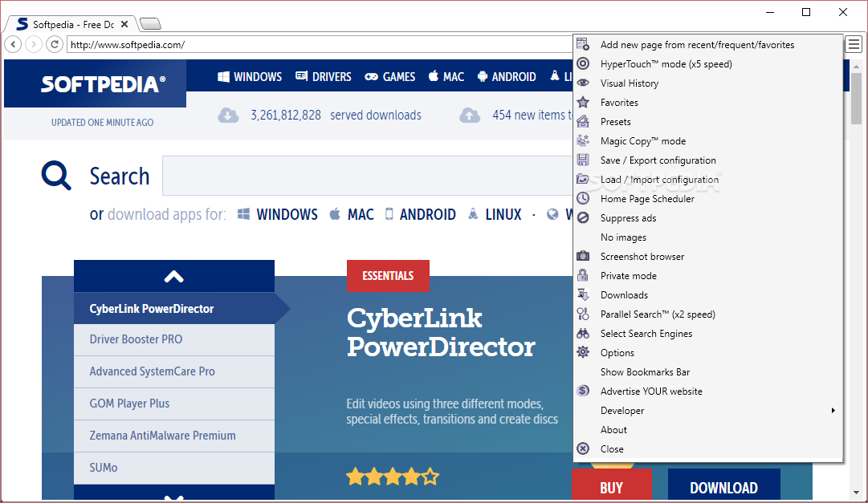Click the Presets icon in menu

583,122
